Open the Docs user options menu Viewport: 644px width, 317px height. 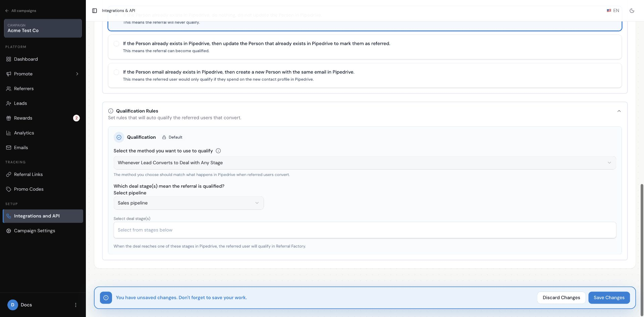[75, 305]
